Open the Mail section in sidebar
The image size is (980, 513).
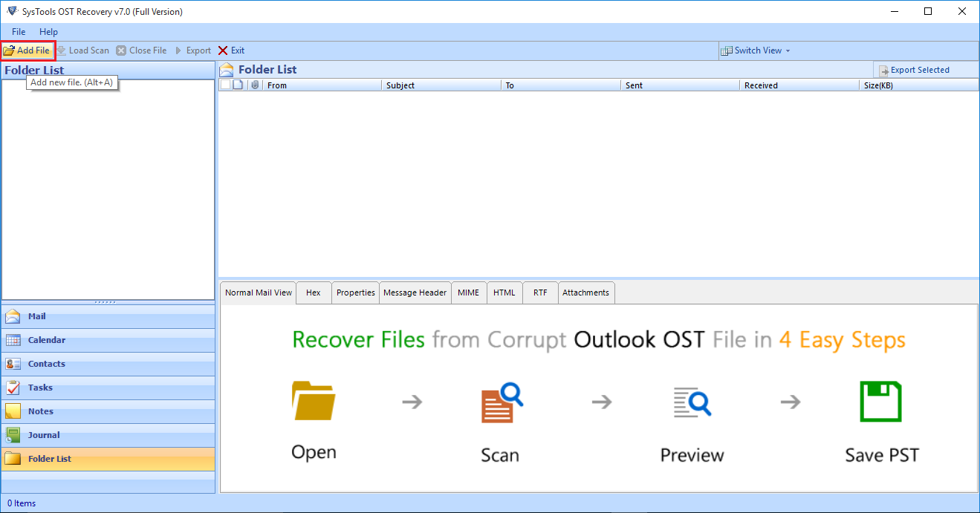click(x=36, y=316)
